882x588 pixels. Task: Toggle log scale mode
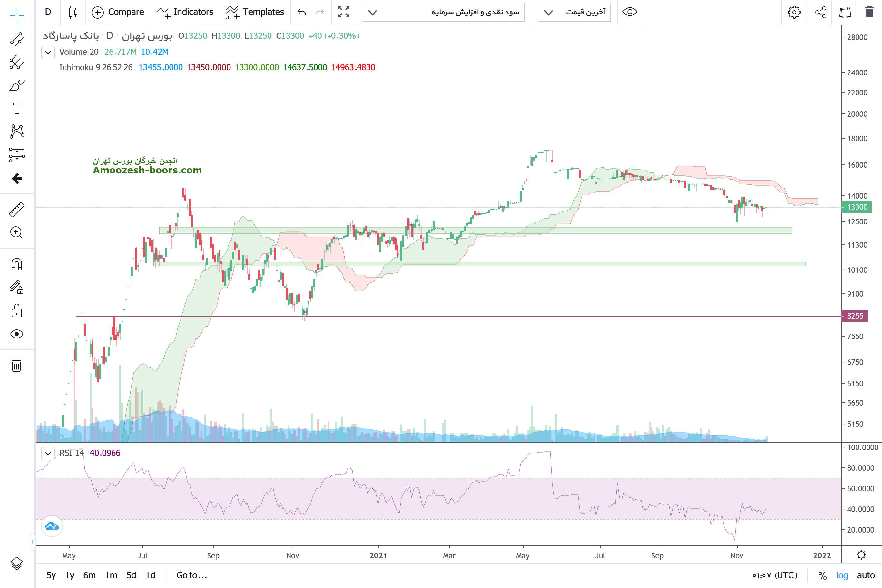pos(841,575)
